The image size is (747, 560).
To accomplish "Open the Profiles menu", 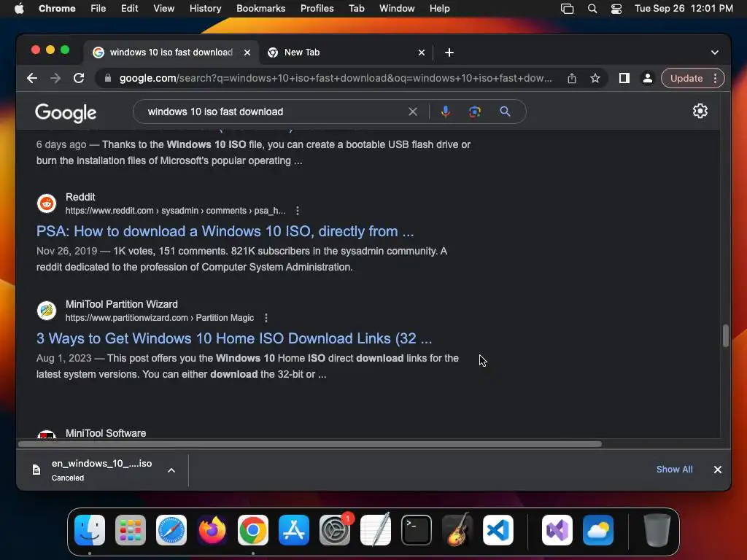I will pos(317,9).
